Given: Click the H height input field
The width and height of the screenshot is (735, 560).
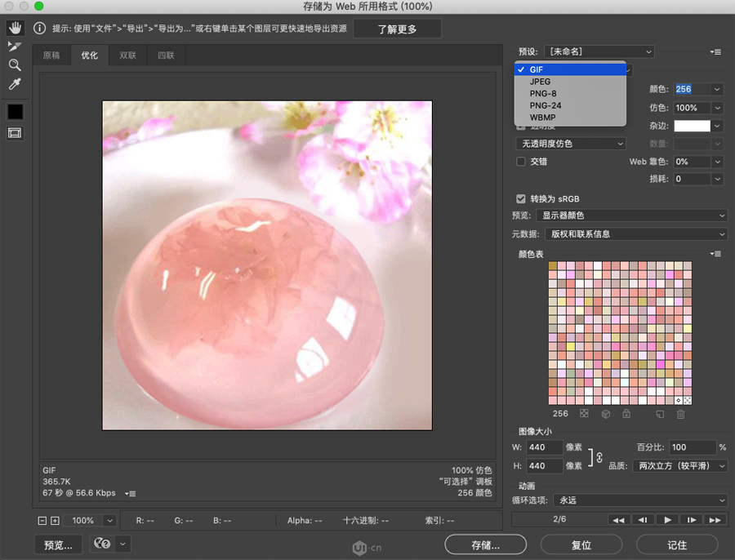Looking at the screenshot, I should coord(544,466).
